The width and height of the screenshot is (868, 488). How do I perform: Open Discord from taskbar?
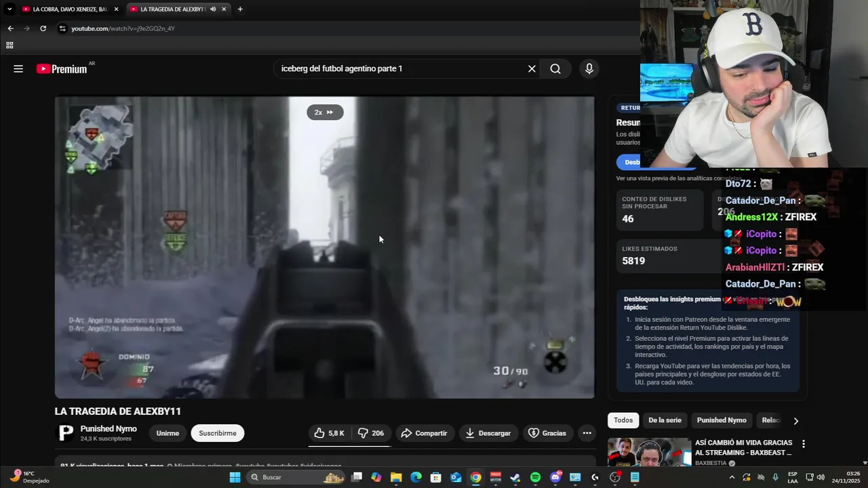click(x=555, y=477)
